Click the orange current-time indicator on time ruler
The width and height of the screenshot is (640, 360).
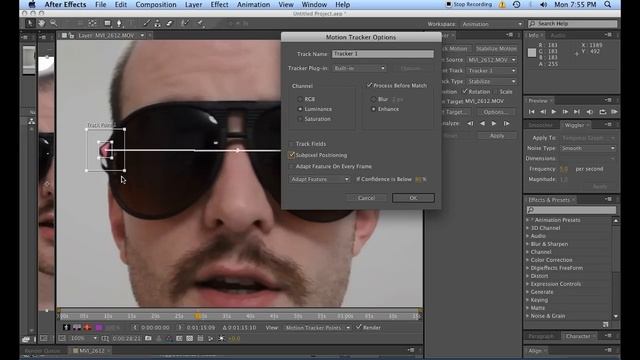198,316
